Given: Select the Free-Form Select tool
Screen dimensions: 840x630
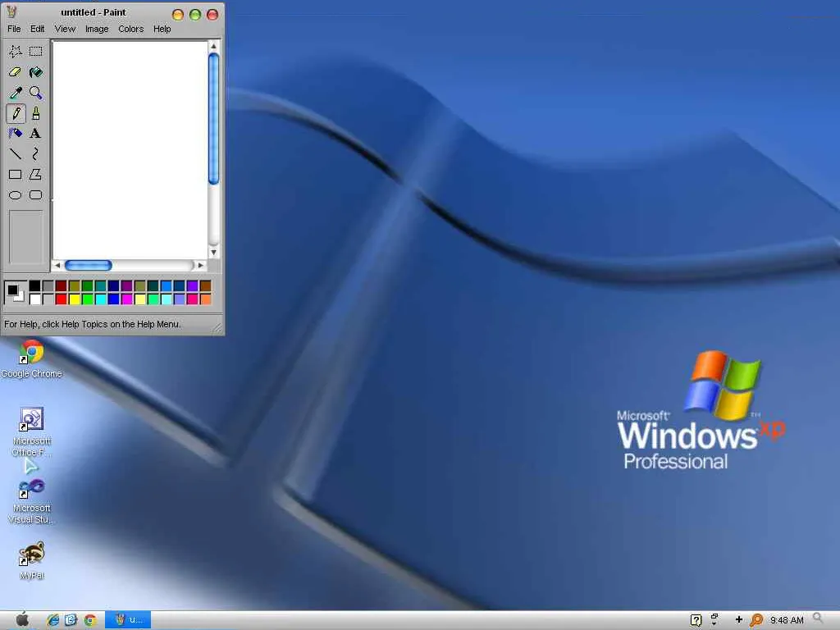Looking at the screenshot, I should [16, 52].
